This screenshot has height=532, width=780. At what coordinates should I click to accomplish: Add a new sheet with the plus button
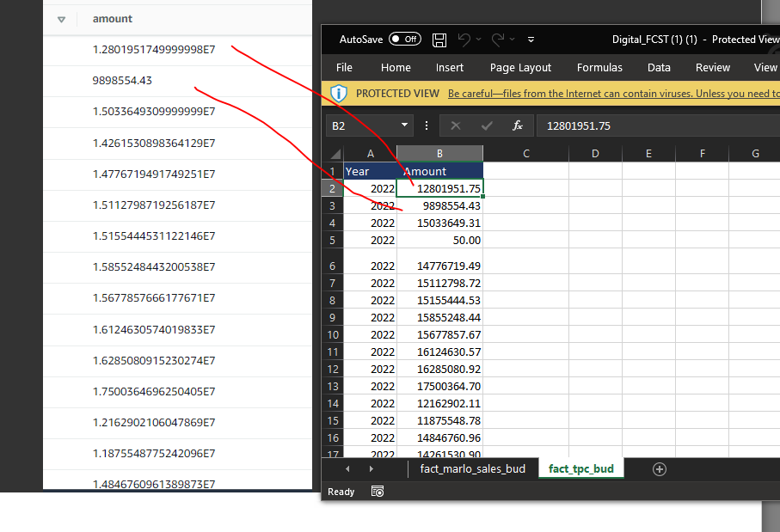[x=659, y=469]
